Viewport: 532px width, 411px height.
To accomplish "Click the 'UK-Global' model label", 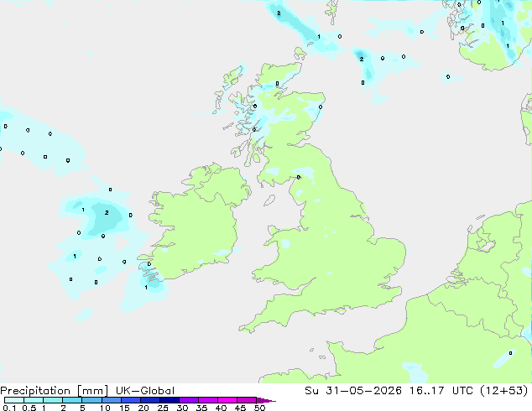I will coord(145,391).
